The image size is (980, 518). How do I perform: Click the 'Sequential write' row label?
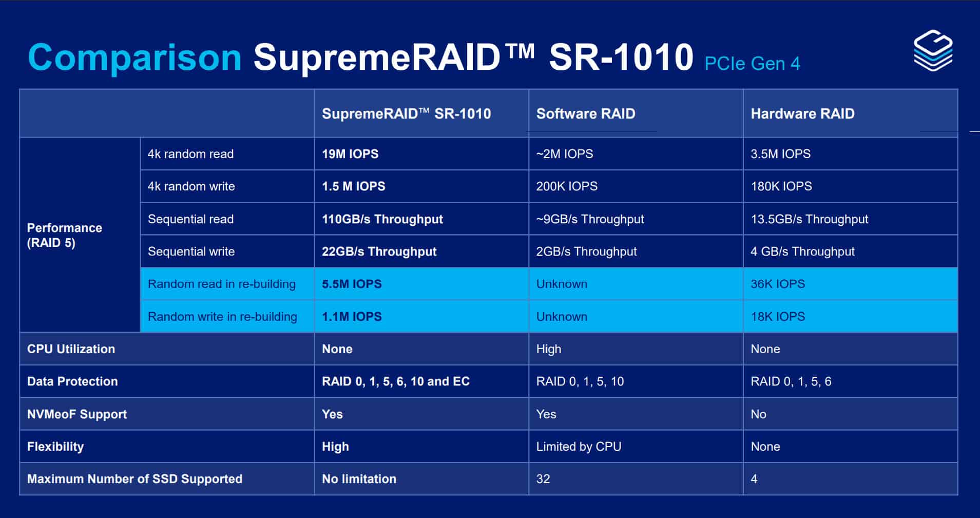[x=191, y=252]
